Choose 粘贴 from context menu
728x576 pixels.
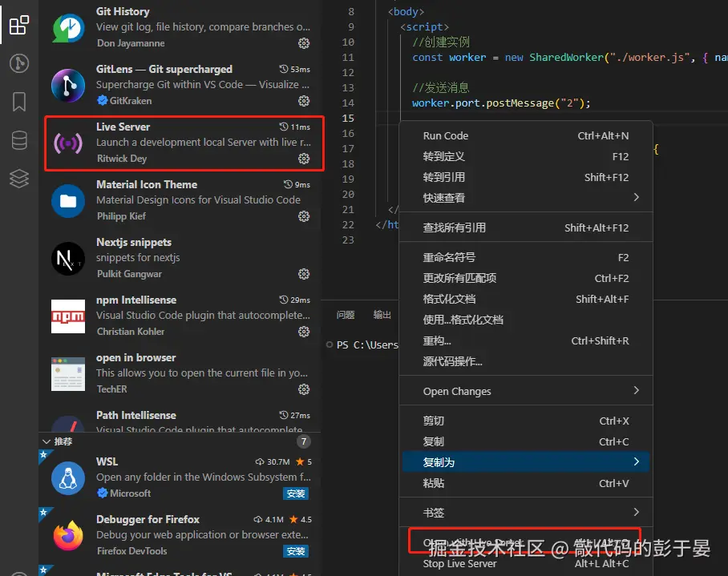(526, 483)
